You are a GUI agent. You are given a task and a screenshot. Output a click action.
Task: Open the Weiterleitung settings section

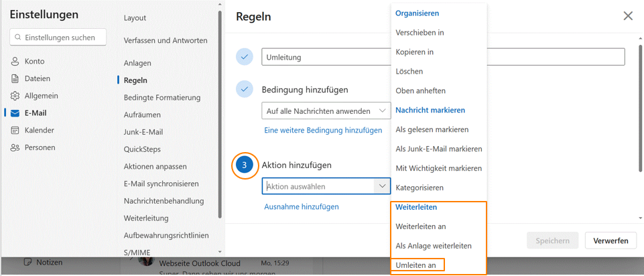[146, 218]
